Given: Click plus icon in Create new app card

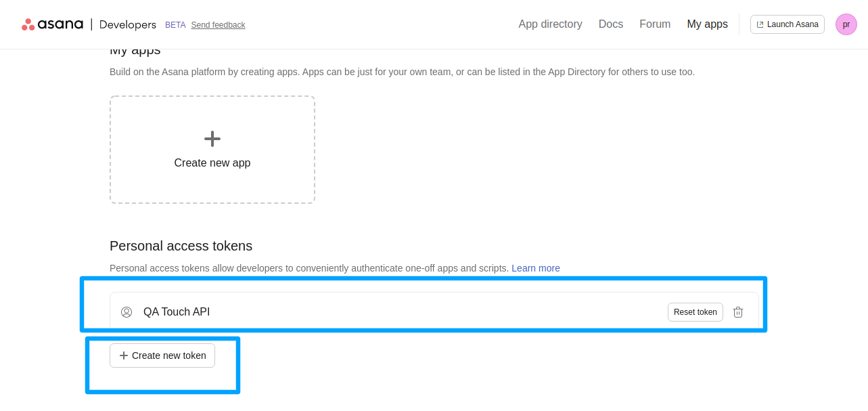Looking at the screenshot, I should point(212,139).
